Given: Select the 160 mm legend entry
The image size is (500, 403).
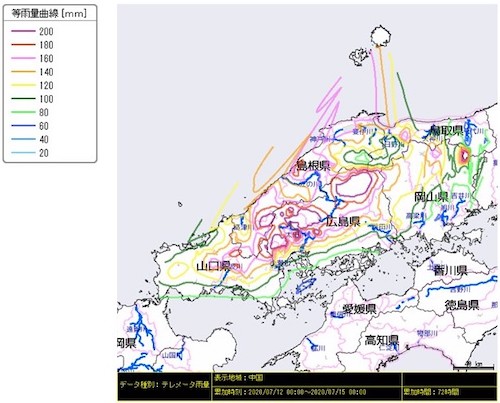Looking at the screenshot, I should (32, 58).
